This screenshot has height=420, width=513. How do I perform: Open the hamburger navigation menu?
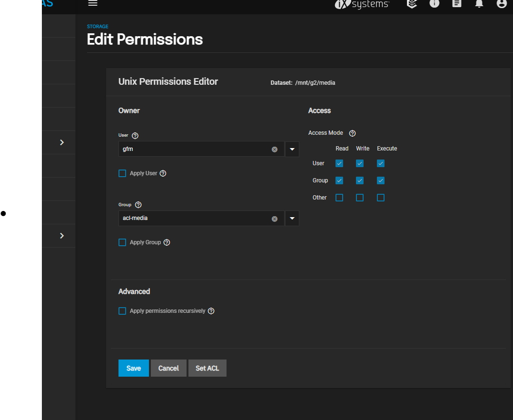click(93, 3)
